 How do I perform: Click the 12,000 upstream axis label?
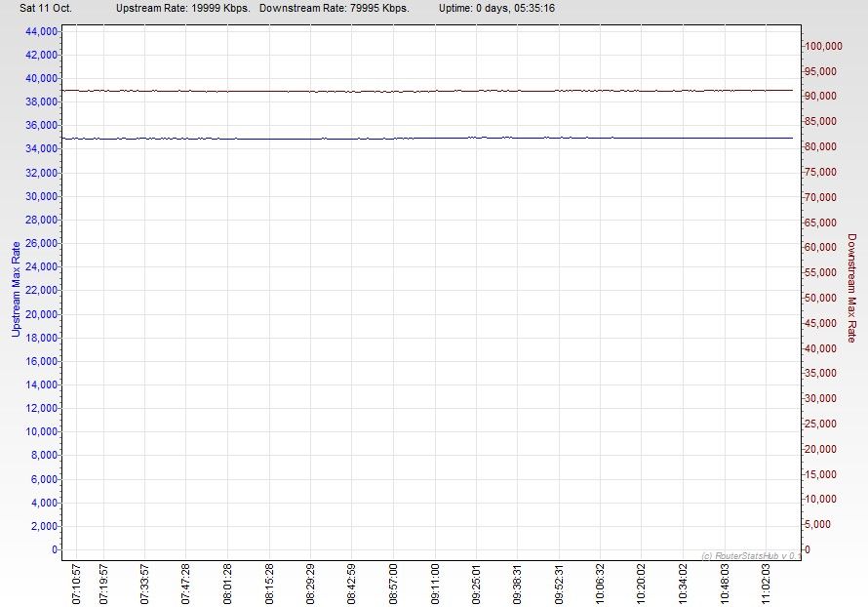pos(41,408)
